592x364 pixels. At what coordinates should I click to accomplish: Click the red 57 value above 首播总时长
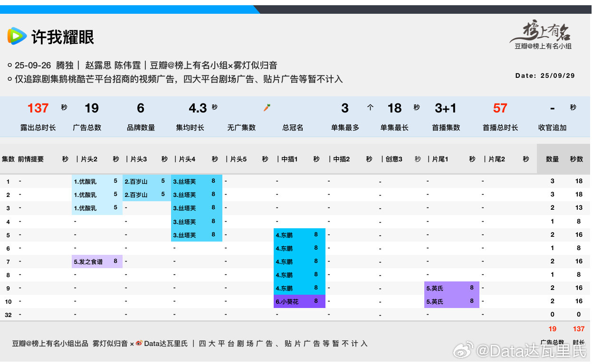coord(500,108)
